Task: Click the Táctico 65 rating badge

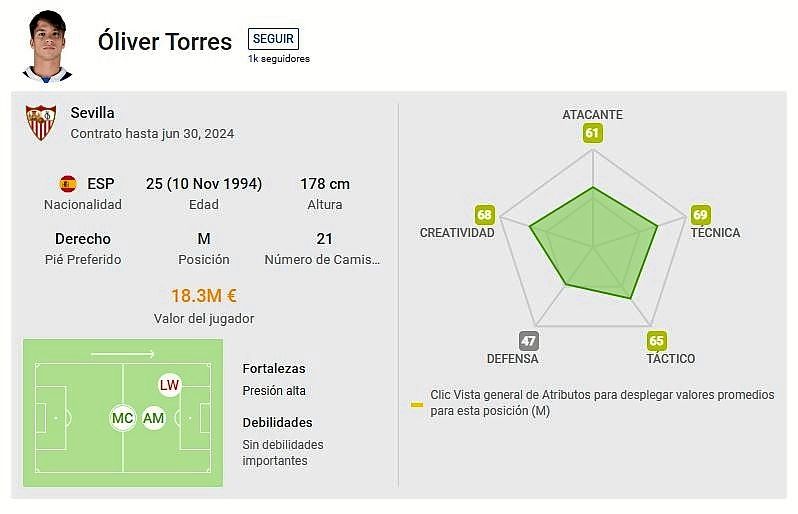Action: (656, 341)
